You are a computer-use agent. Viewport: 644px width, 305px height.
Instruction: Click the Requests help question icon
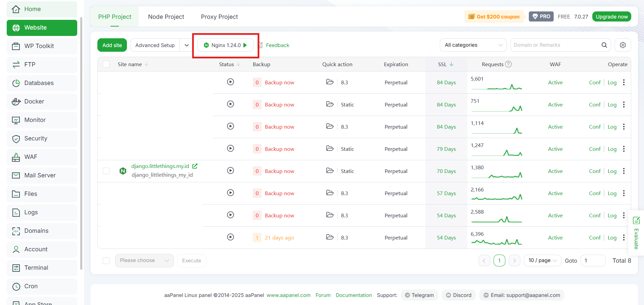pos(508,64)
